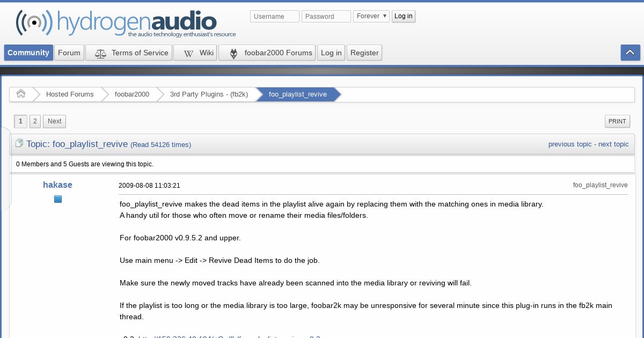The width and height of the screenshot is (644, 338).
Task: Select the Community menu tab
Action: pyautogui.click(x=28, y=53)
